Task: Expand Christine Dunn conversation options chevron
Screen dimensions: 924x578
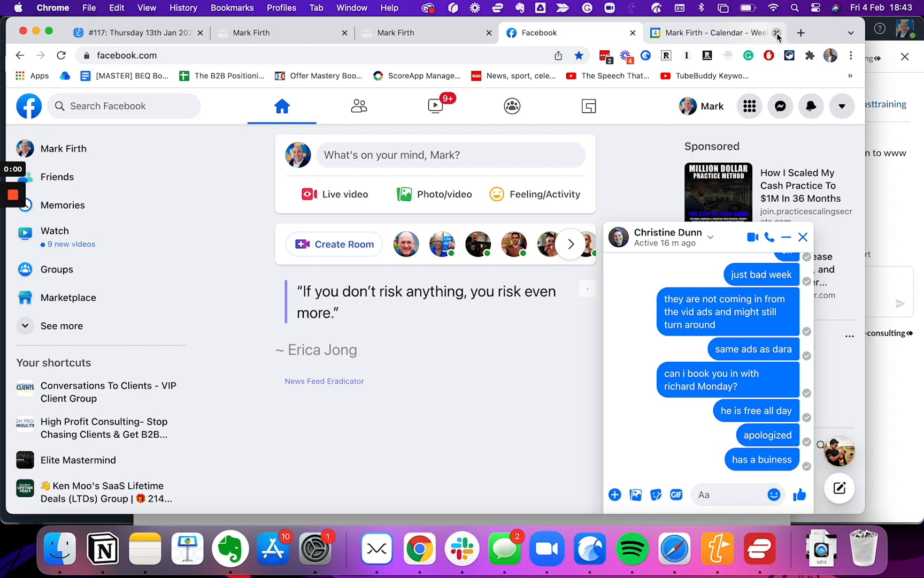Action: tap(710, 236)
